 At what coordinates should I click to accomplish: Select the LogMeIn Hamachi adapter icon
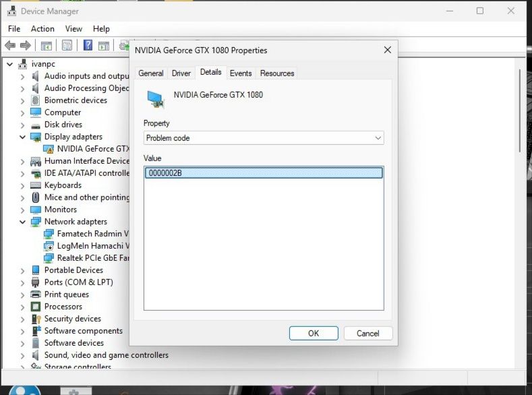tap(49, 246)
